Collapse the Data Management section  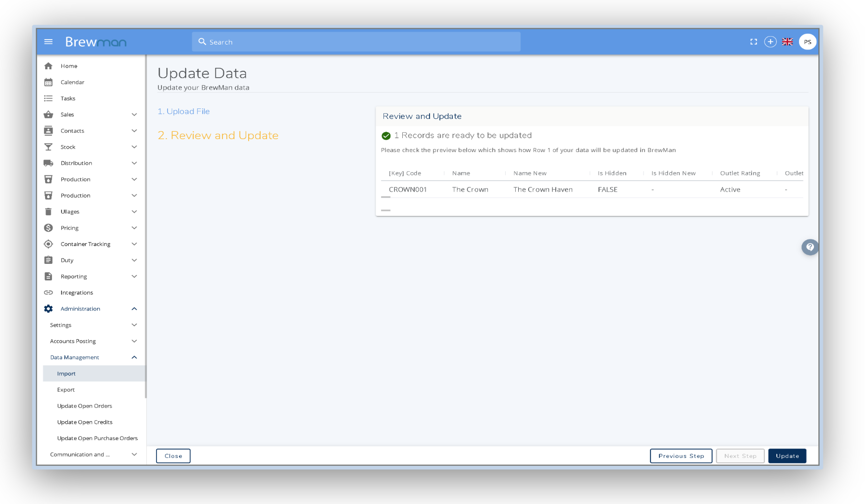point(134,357)
